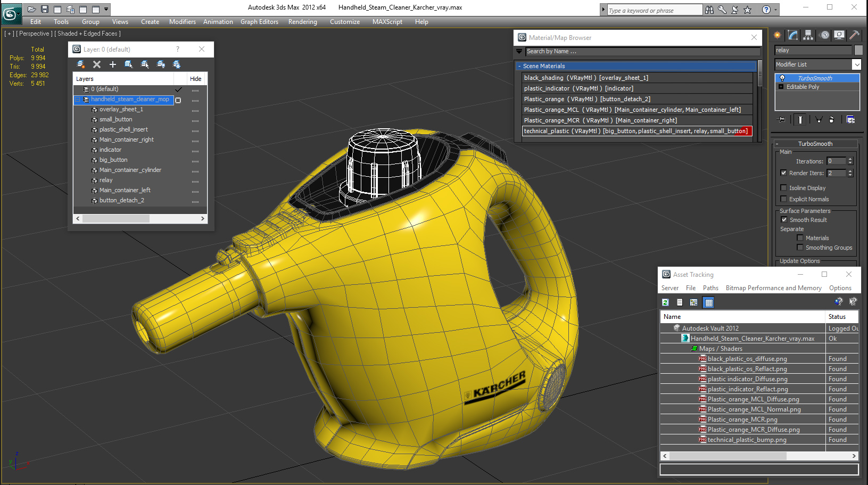868x485 pixels.
Task: Open the Help icon dropdown arrow
Action: (775, 10)
